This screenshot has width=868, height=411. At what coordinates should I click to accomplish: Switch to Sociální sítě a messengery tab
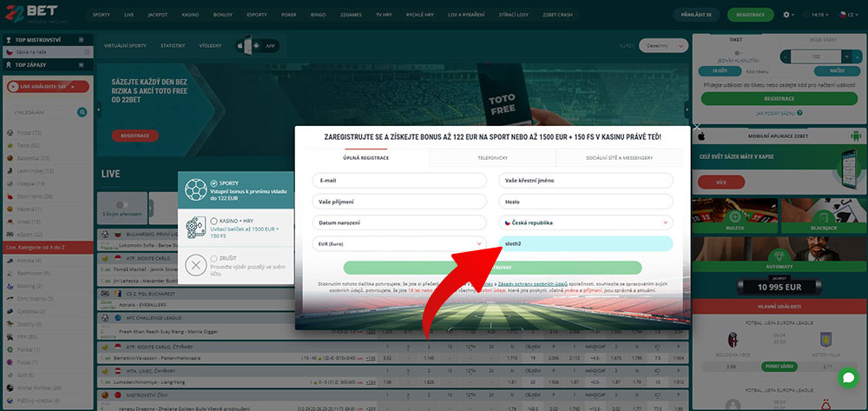(x=619, y=158)
